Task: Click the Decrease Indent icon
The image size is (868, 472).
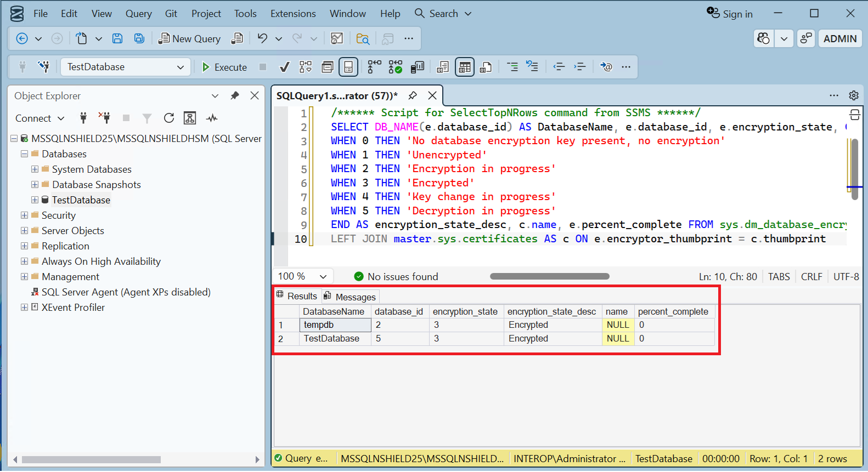Action: coord(559,67)
